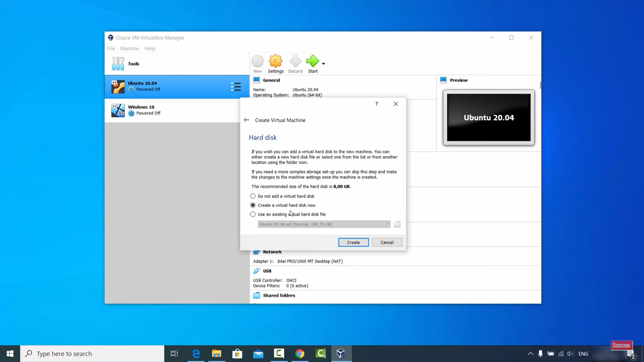Go back with the wizard's left arrow

pos(247,120)
